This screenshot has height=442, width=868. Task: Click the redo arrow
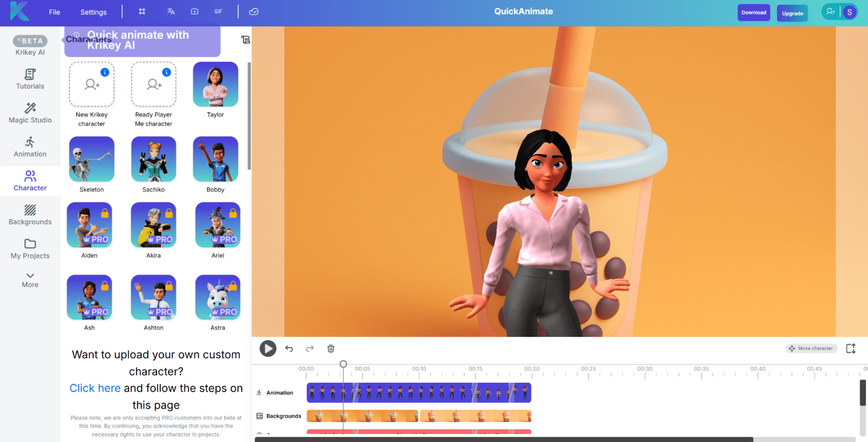(310, 348)
